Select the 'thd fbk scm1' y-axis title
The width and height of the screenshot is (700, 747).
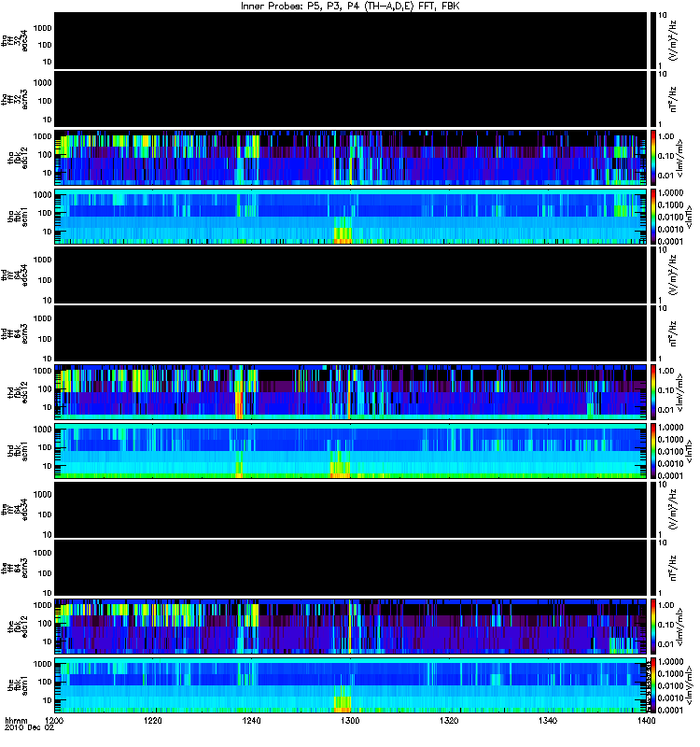18,451
